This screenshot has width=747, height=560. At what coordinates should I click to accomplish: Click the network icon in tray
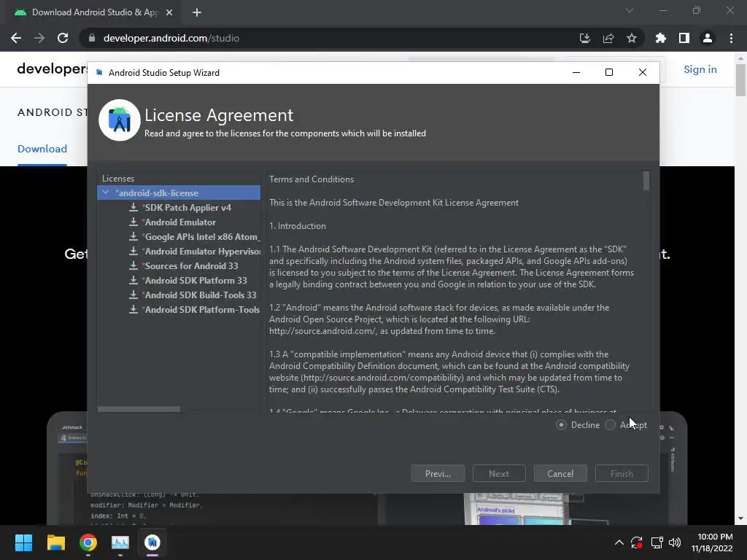[x=657, y=542]
